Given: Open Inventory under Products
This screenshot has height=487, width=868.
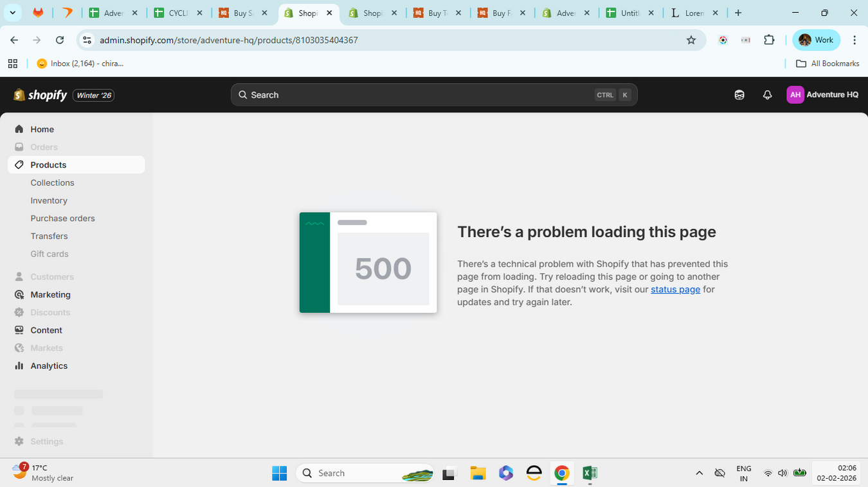Looking at the screenshot, I should [49, 201].
